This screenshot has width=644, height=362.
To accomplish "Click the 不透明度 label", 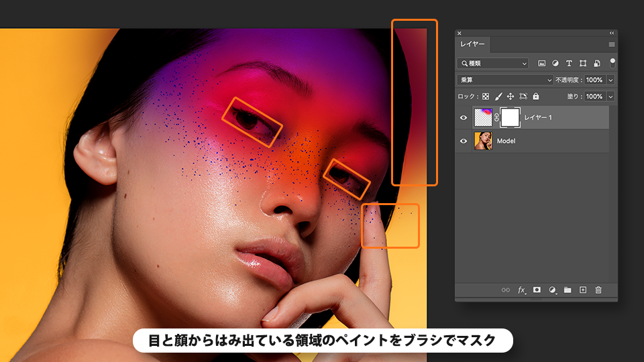I will [569, 80].
